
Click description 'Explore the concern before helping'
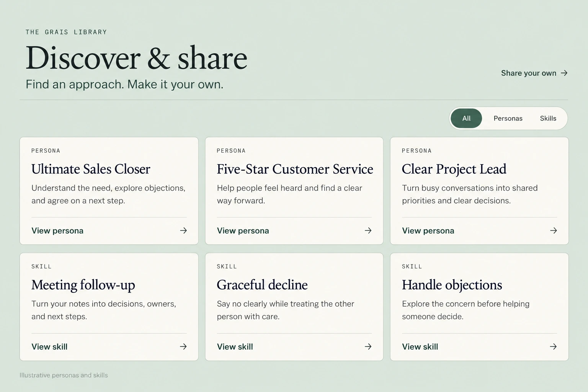[x=465, y=310]
